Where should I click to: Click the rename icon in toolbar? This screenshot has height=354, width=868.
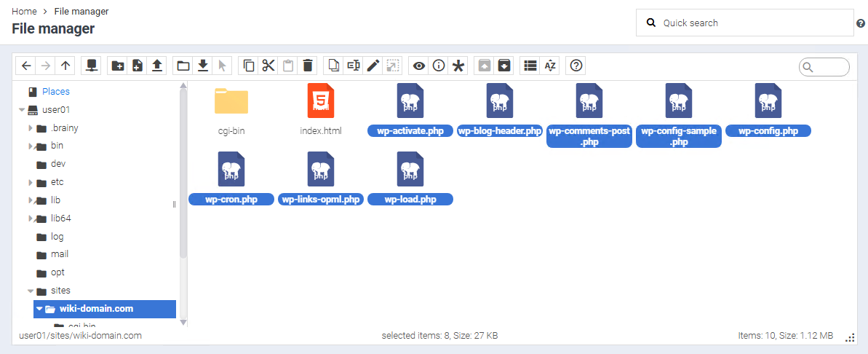[x=354, y=66]
